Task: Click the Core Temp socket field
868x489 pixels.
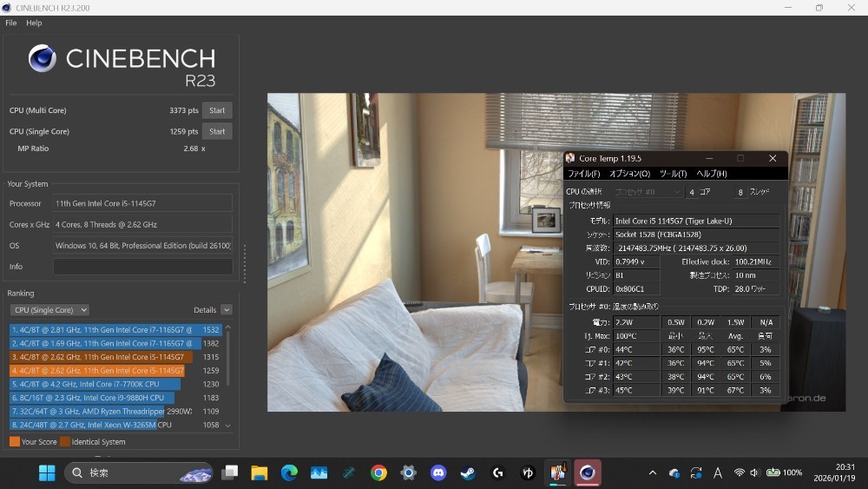Action: [696, 235]
